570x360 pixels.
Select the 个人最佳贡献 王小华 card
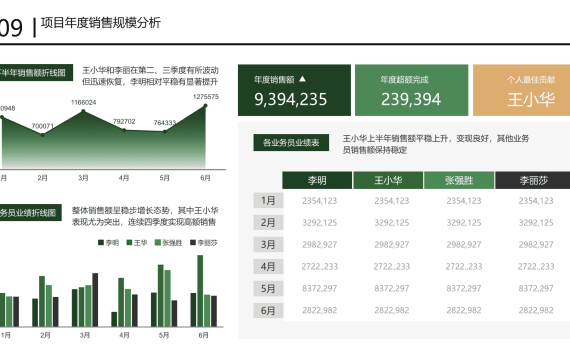522,90
